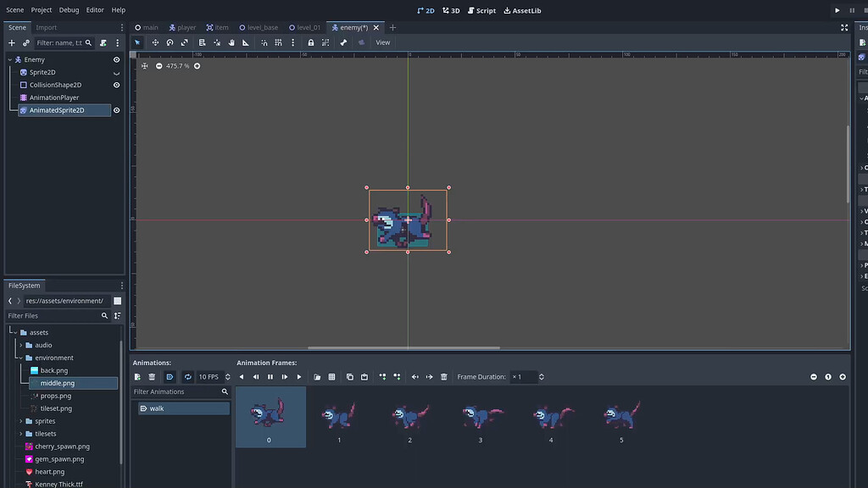Screen dimensions: 868x488
Task: Delete the selected animation frame
Action: 444,377
